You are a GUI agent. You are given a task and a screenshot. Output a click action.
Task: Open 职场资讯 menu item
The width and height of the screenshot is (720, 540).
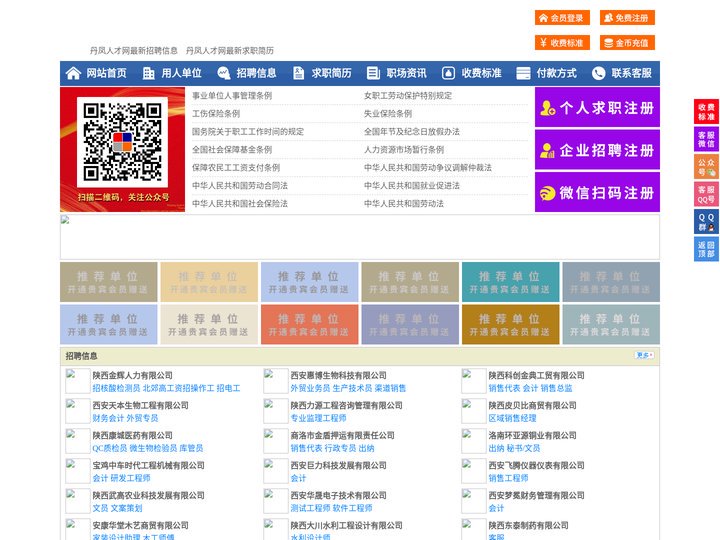click(x=406, y=73)
